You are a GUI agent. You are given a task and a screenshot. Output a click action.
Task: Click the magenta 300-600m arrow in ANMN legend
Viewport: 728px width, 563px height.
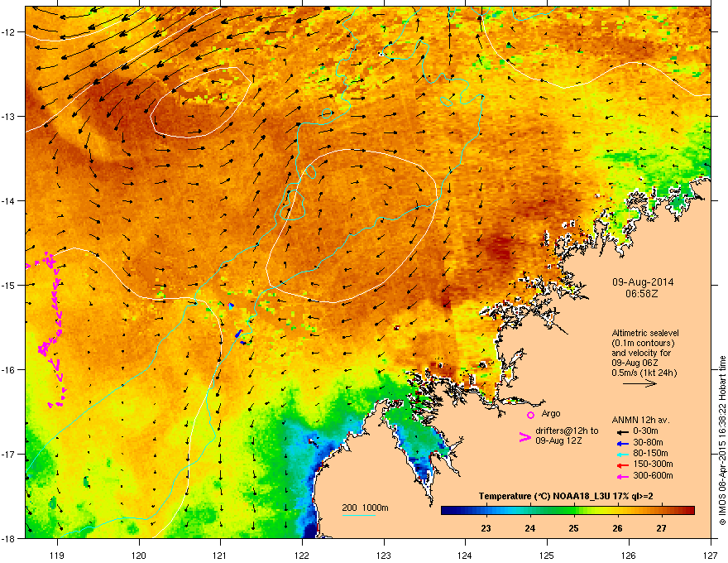[621, 476]
